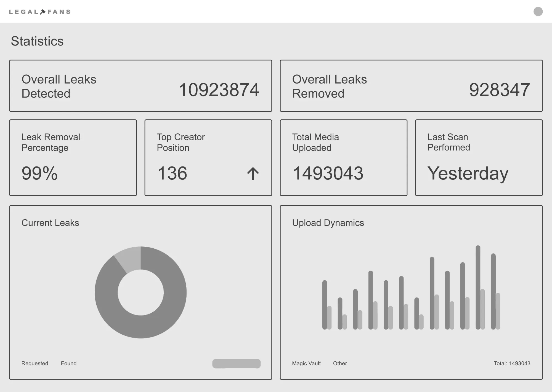Viewport: 552px width, 392px height.
Task: Click the Overall Leaks Detected label
Action: (59, 86)
